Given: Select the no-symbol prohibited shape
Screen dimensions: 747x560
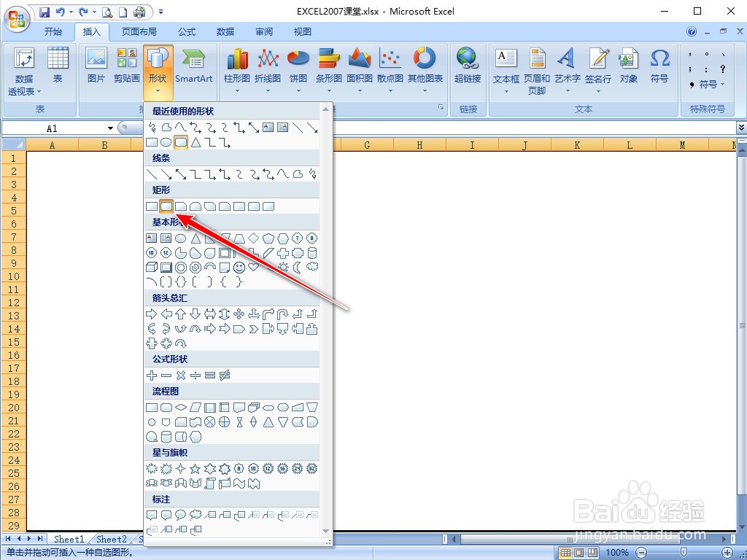Looking at the screenshot, I should click(x=196, y=267).
